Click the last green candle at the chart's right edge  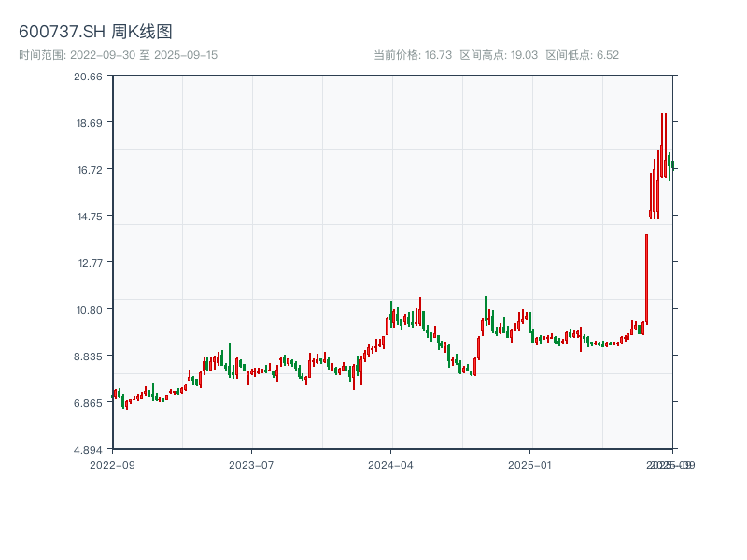pos(672,165)
